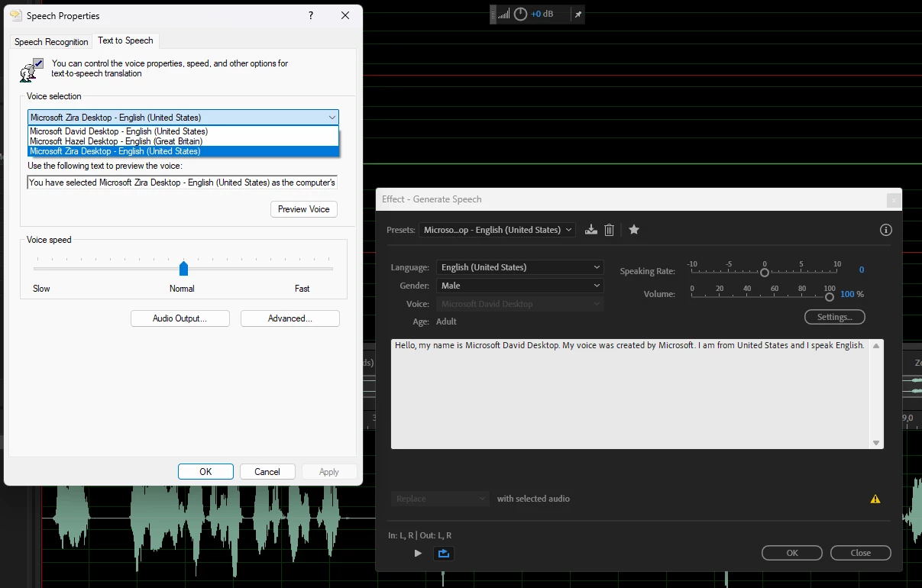Click the volume knob in the HUD
Viewport: 922px width, 588px height.
520,14
